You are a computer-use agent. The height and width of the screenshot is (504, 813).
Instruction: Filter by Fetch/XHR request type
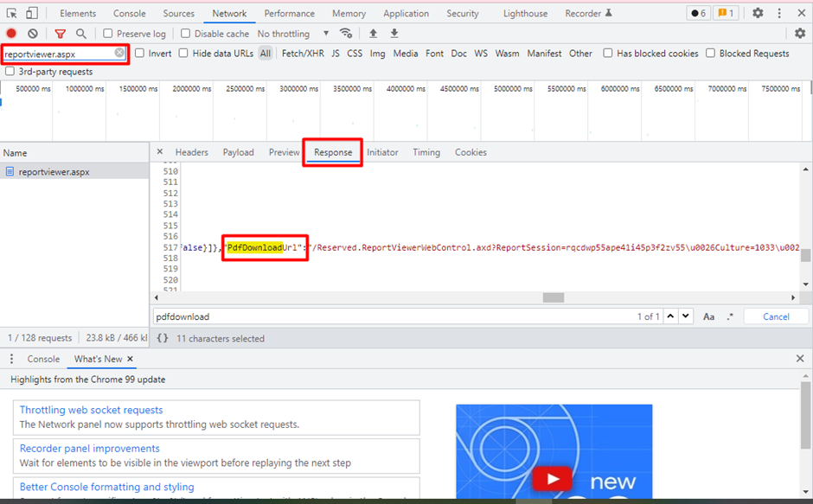(x=303, y=54)
